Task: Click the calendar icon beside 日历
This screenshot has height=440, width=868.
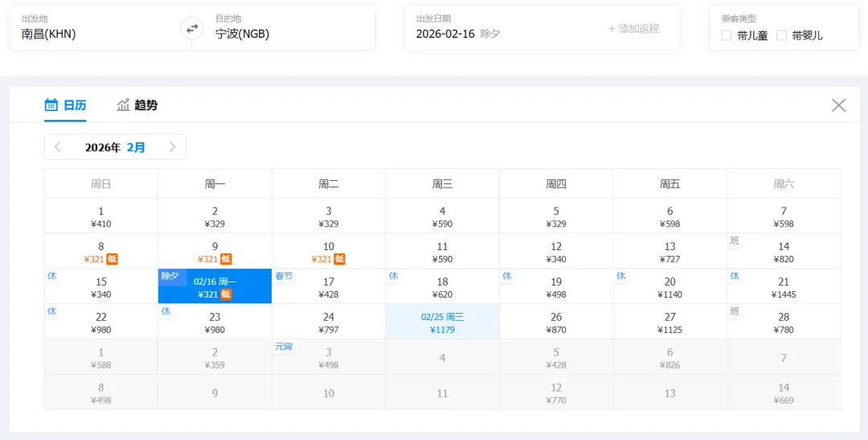Action: pyautogui.click(x=51, y=105)
